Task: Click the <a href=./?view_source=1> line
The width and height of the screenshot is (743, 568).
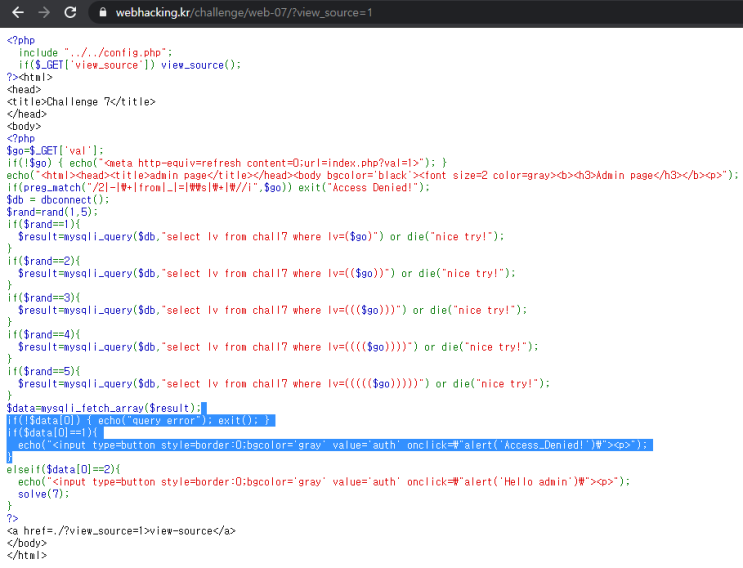Action: pyautogui.click(x=121, y=531)
